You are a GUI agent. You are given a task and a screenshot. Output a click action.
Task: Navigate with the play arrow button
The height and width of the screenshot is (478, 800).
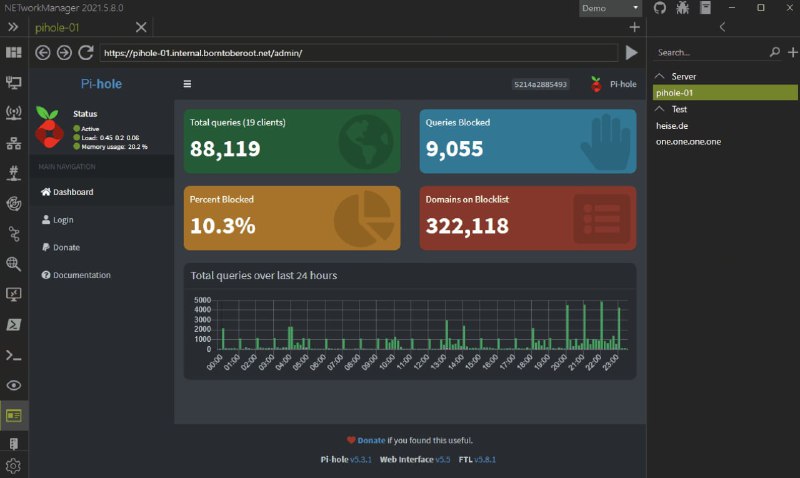point(632,53)
